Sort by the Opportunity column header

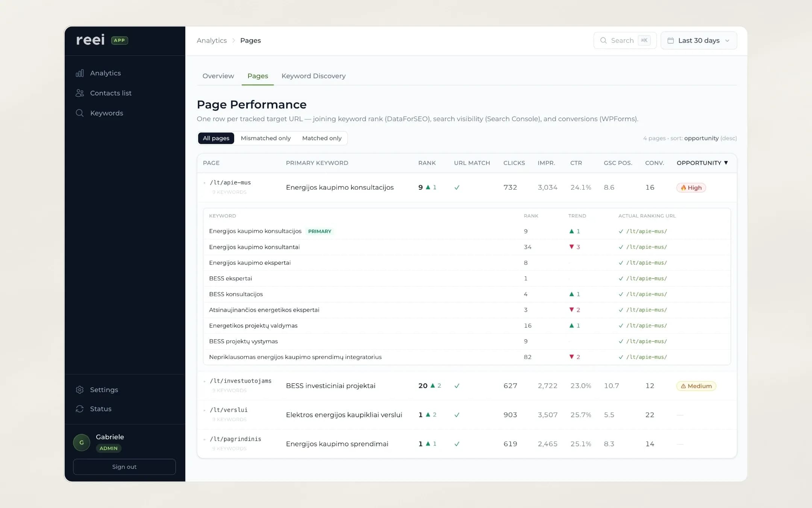click(x=702, y=163)
